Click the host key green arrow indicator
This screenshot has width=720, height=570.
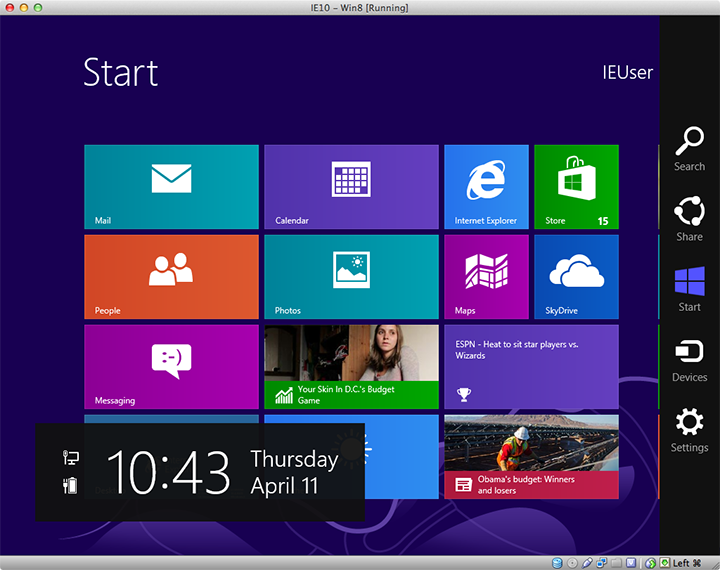point(664,563)
